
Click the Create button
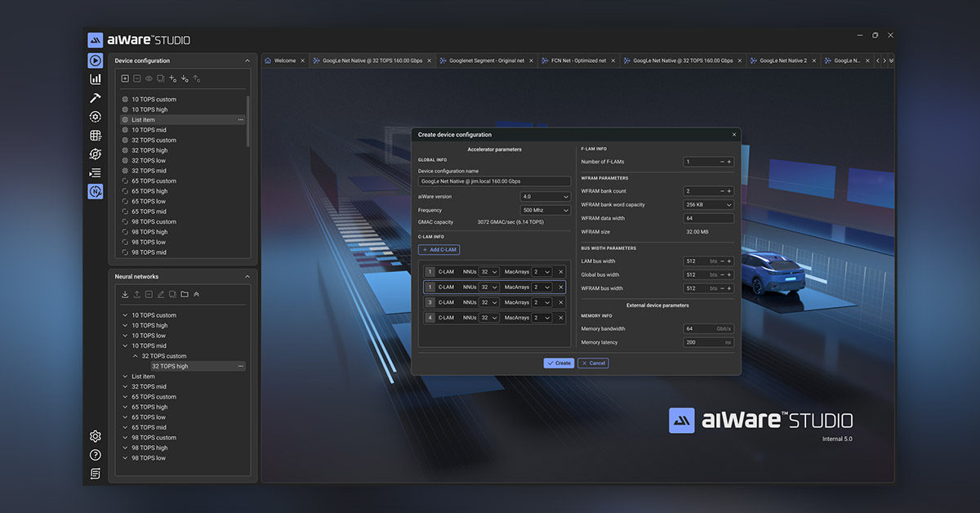pos(559,363)
